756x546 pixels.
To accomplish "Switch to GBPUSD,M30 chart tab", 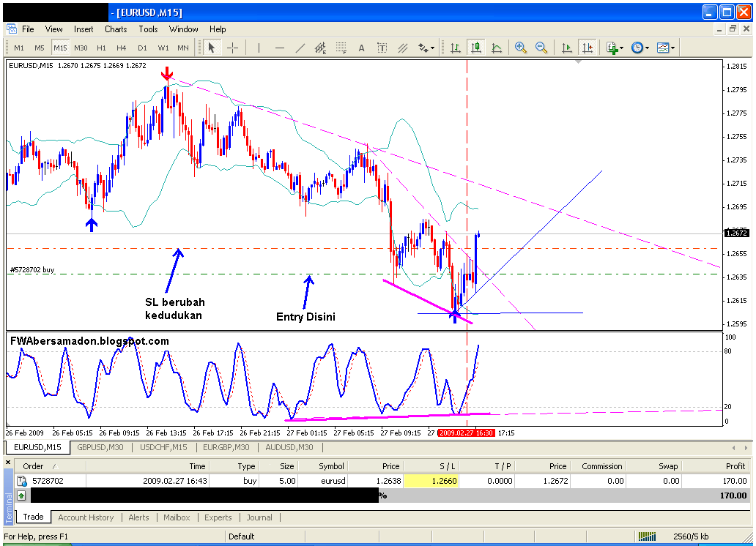I will click(100, 447).
